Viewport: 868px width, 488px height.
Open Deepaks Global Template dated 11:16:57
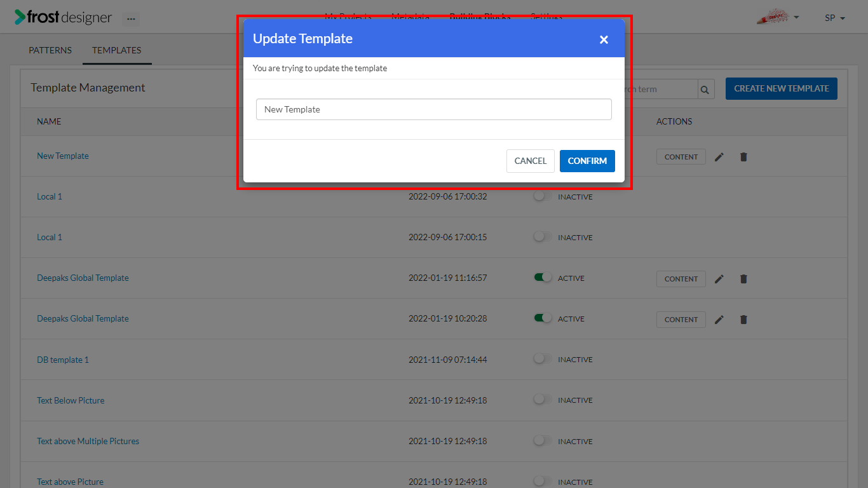[x=83, y=278]
